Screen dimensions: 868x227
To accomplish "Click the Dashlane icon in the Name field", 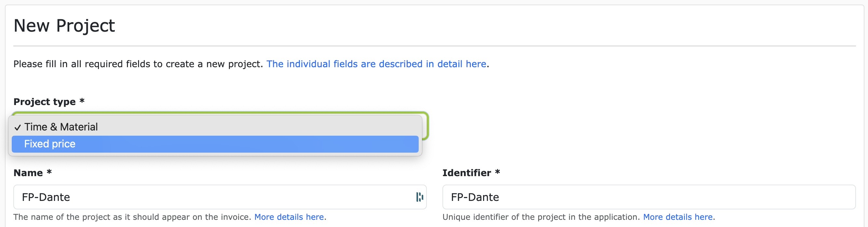I will coord(419,197).
